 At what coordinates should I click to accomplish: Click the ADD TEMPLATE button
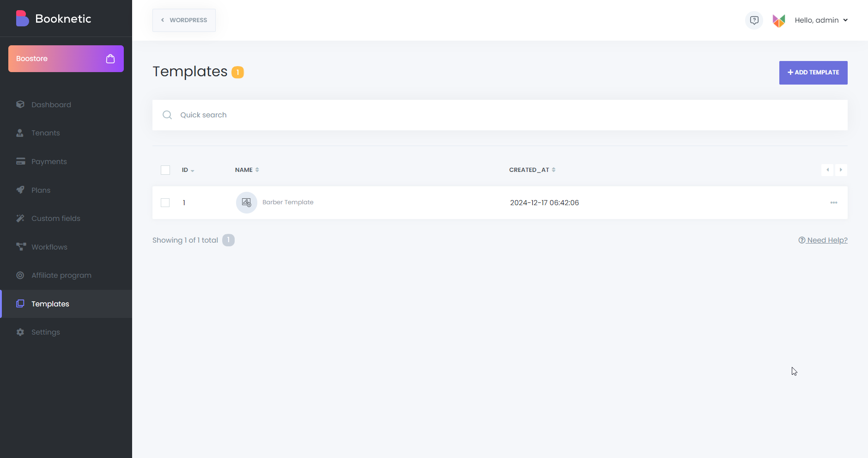(813, 73)
